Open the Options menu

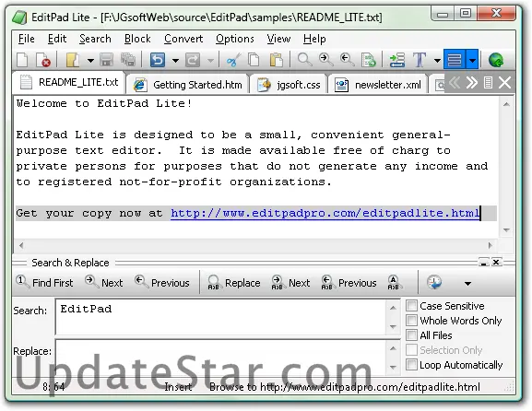pos(235,39)
